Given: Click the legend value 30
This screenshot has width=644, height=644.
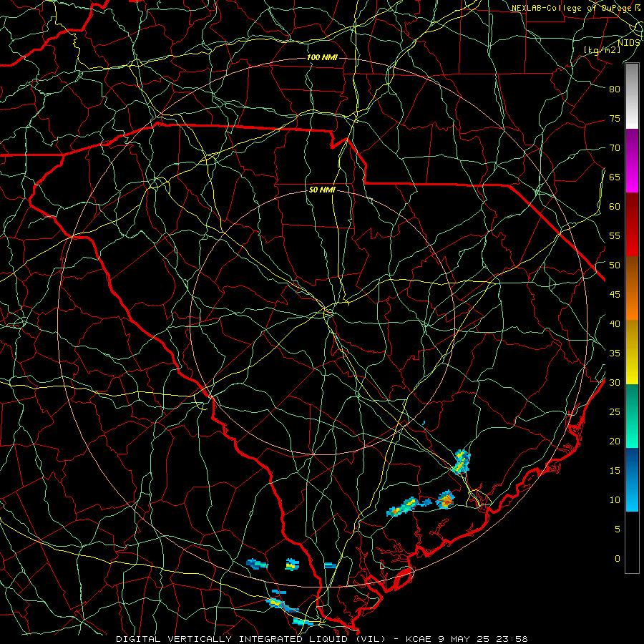Looking at the screenshot, I should pos(615,383).
